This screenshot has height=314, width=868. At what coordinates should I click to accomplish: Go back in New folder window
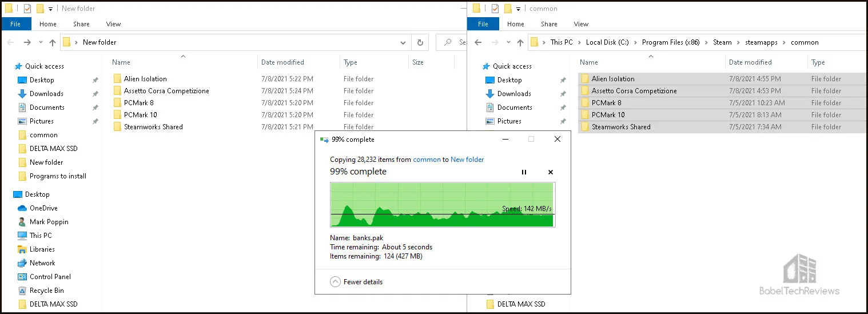point(11,42)
